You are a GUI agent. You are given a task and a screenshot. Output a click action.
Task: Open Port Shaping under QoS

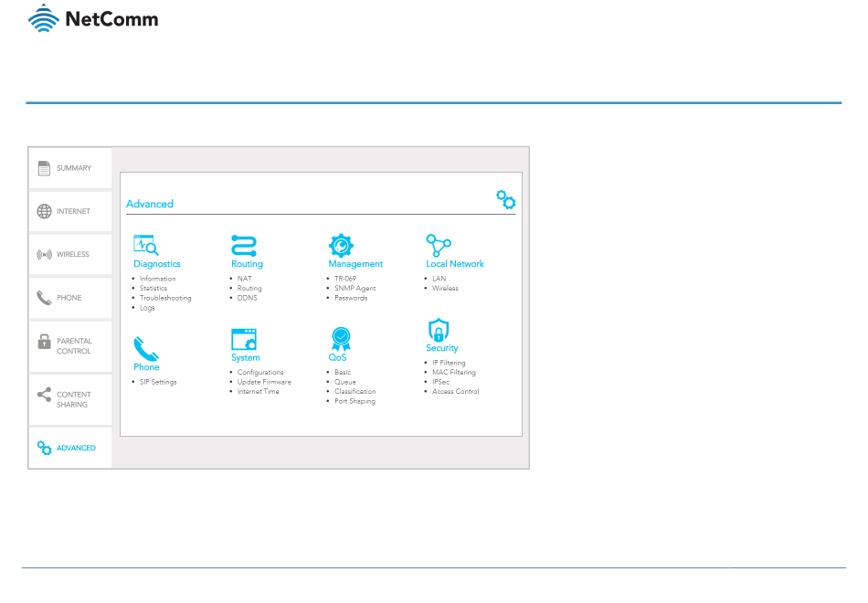(x=355, y=401)
